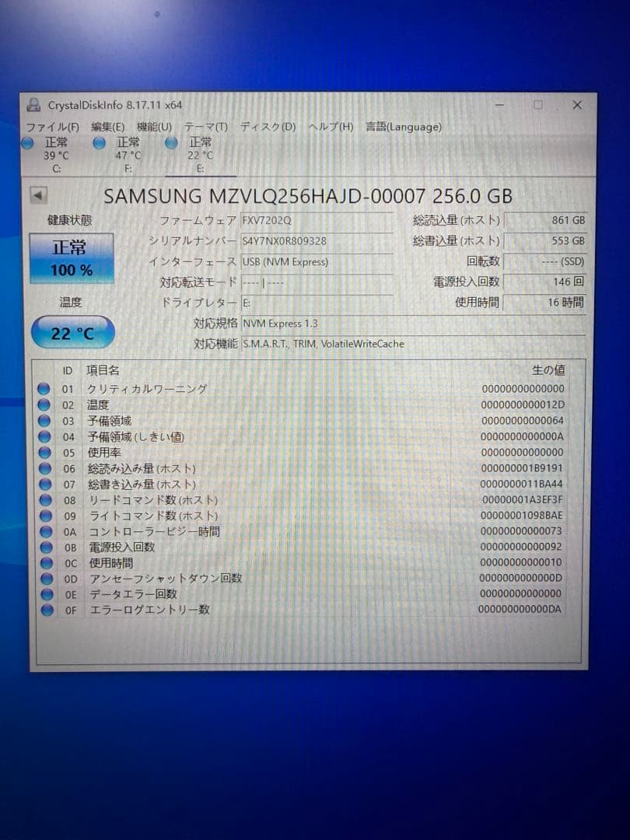The height and width of the screenshot is (840, 630).
Task: Click the serial number field S4Y7NX0R809328
Action: 317,241
